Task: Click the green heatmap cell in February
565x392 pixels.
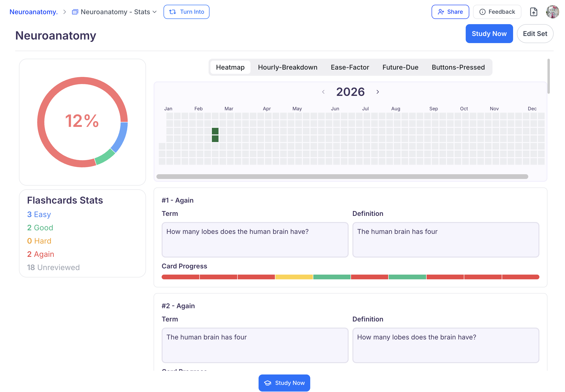Action: pos(215,131)
